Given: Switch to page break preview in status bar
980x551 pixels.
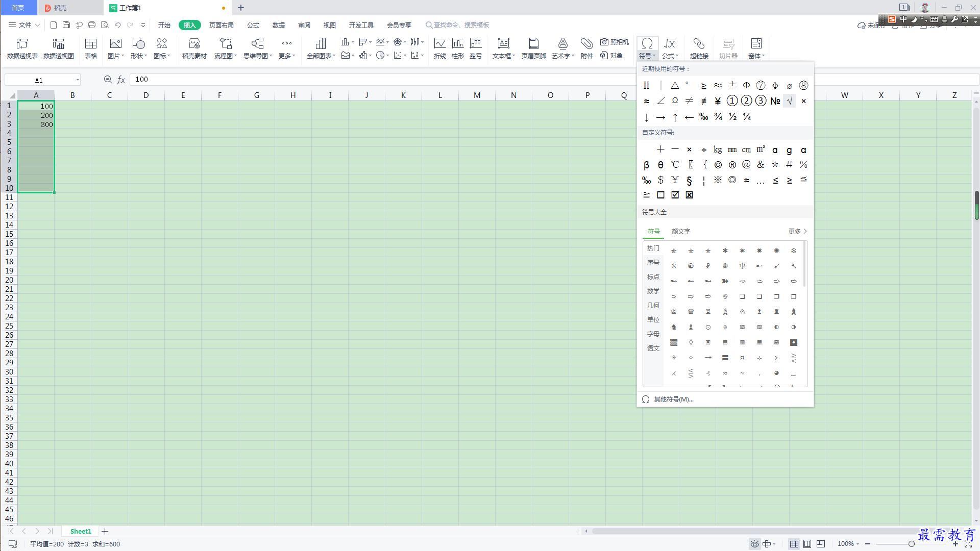Looking at the screenshot, I should point(820,544).
